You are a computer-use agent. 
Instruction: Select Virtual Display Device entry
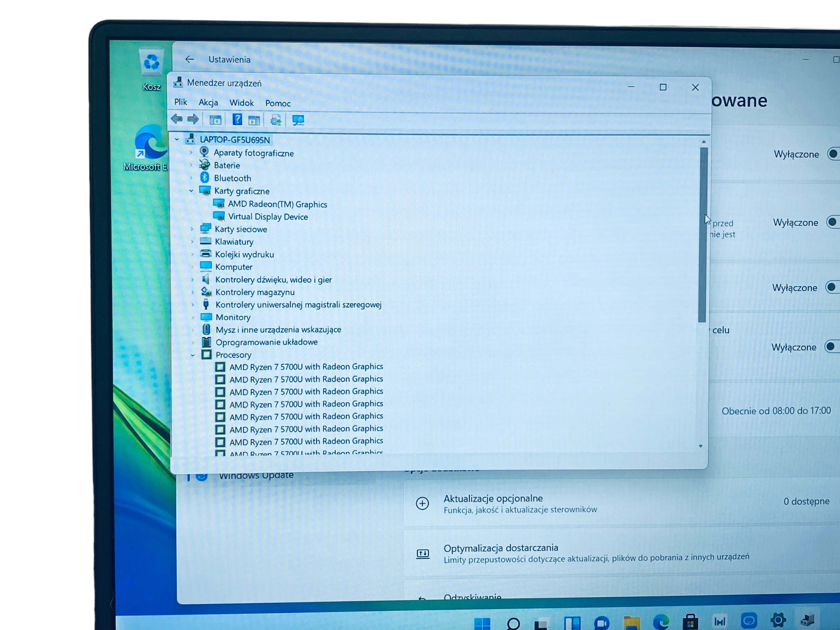click(268, 216)
